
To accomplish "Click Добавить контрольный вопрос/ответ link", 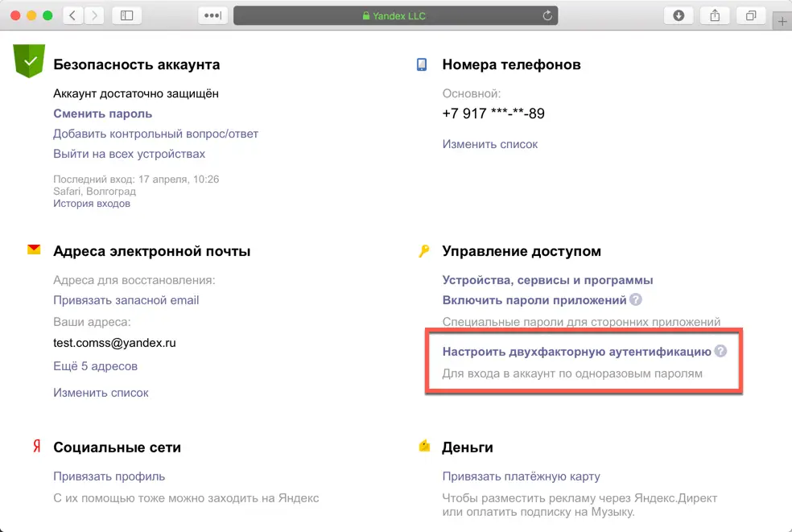I will tap(155, 134).
